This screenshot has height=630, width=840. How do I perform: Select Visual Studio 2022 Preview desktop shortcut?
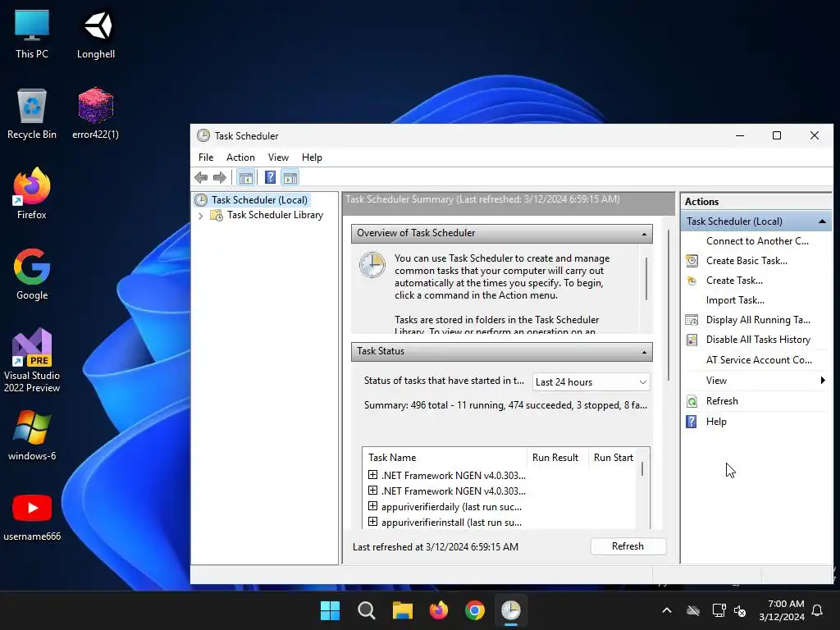click(32, 360)
